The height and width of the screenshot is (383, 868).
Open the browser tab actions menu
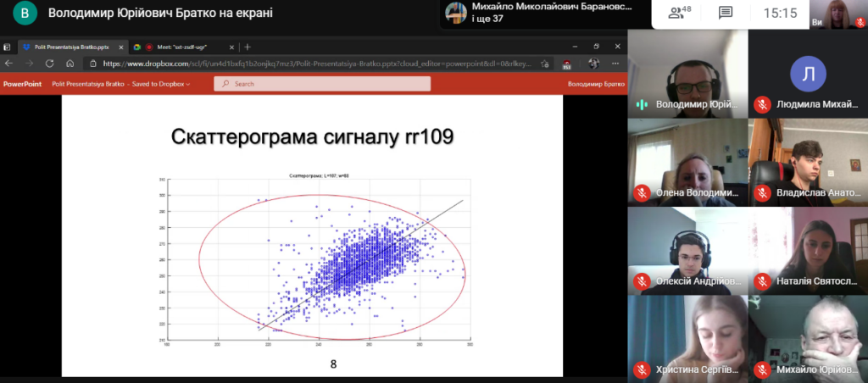7,47
